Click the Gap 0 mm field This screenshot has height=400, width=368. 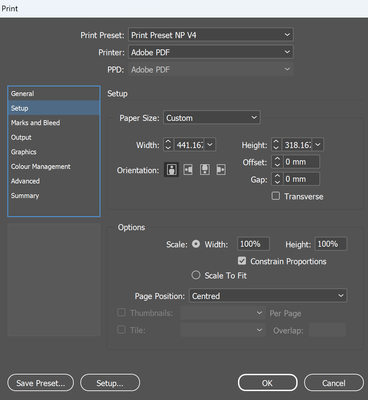301,179
